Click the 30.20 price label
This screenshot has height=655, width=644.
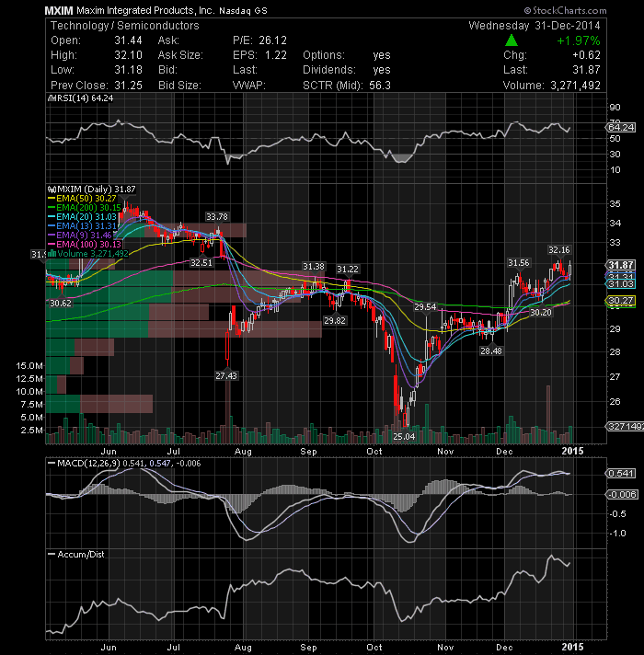point(541,313)
